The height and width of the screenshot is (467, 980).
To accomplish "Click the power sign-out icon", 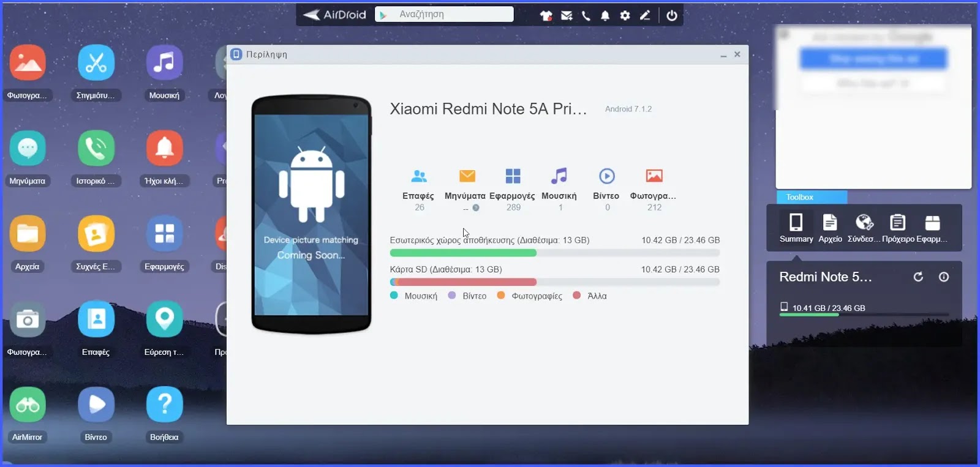I will coord(672,15).
